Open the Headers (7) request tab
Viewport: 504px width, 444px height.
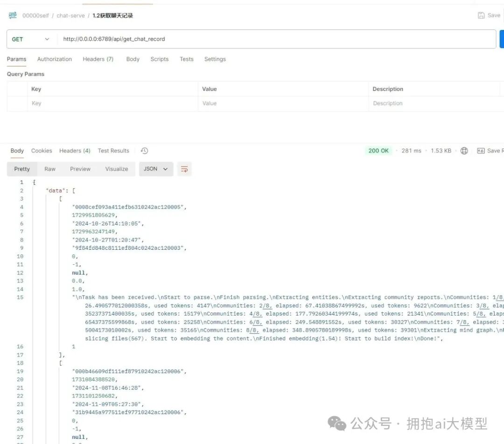coord(98,59)
